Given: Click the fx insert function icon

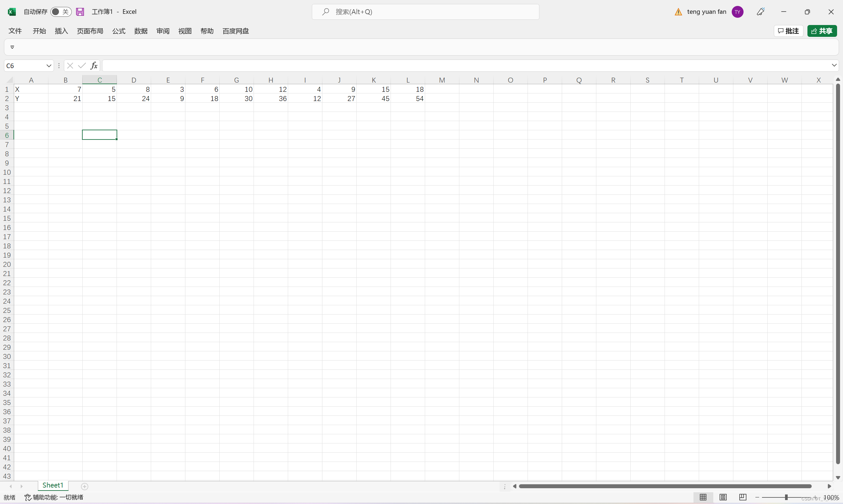Looking at the screenshot, I should (x=94, y=65).
